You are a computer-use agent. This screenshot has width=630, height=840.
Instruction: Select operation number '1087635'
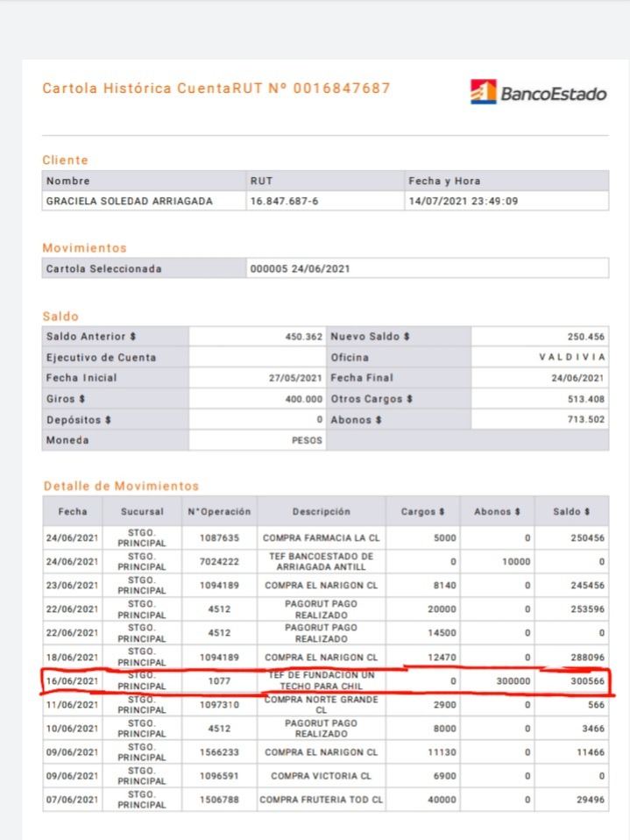point(219,537)
